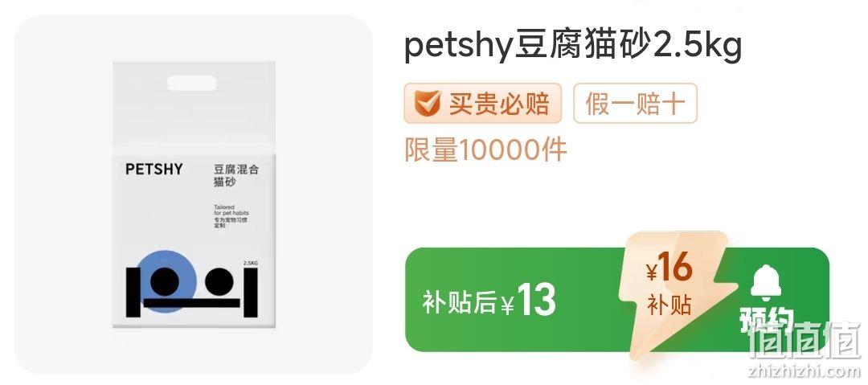Click the green 补贴后¥13 price button
The width and height of the screenshot is (868, 385).
coord(617,300)
